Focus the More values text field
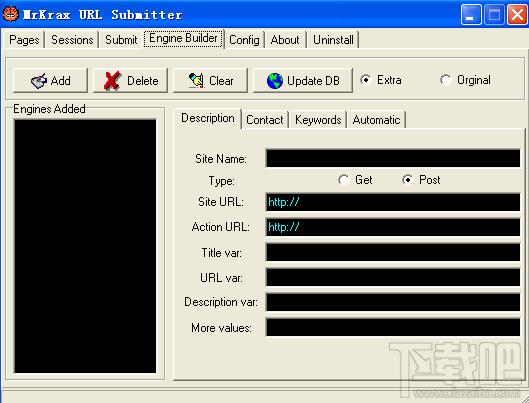This screenshot has width=529, height=403. 393,327
